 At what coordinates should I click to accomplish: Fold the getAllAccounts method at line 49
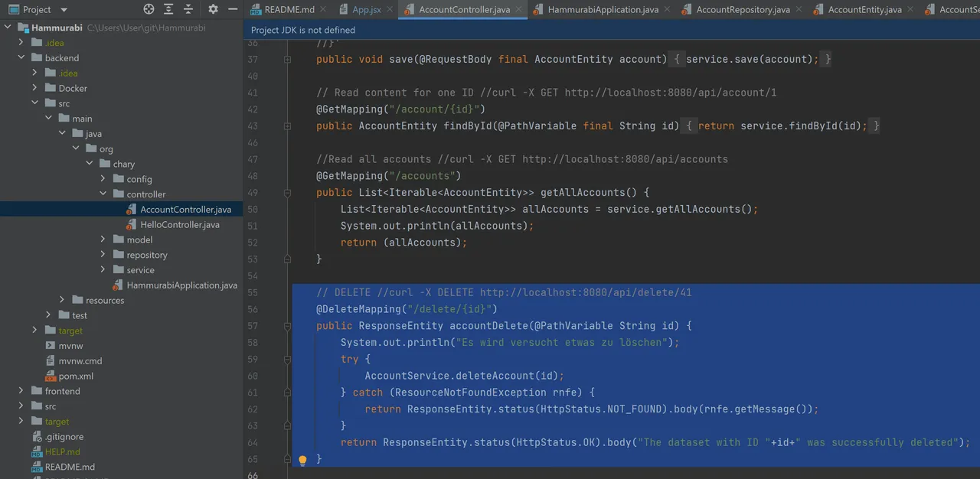pos(288,193)
